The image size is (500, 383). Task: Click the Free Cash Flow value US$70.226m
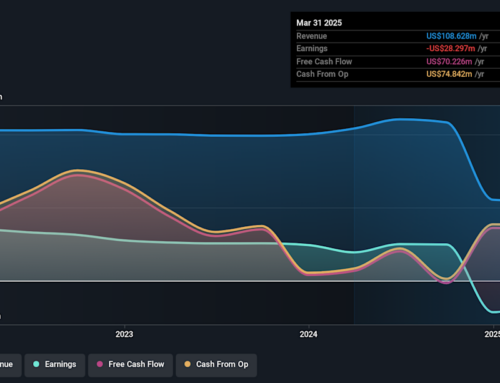coord(449,62)
